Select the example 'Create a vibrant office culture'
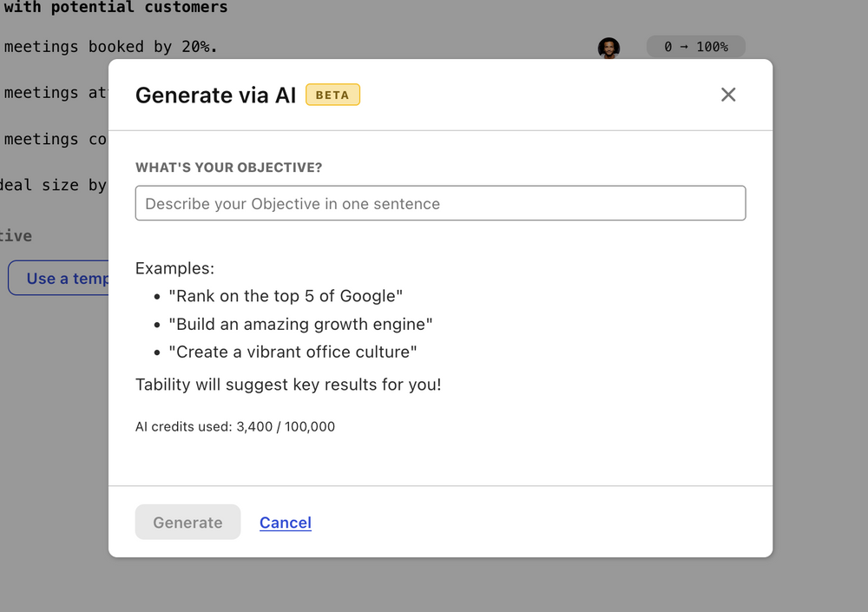 pyautogui.click(x=293, y=352)
